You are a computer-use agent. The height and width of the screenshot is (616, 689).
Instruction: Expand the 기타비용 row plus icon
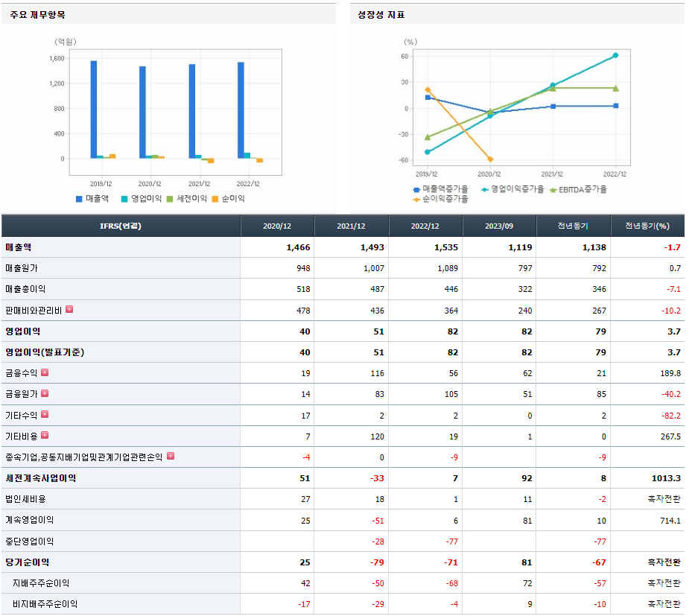[45, 435]
